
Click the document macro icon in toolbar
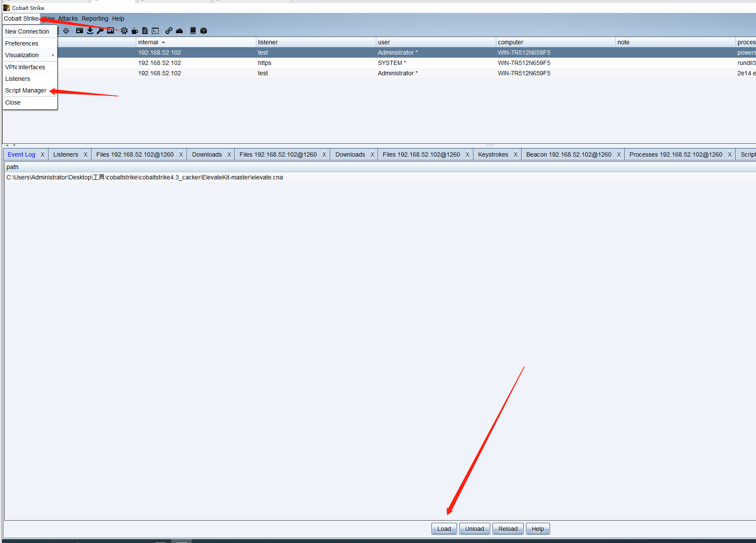(x=145, y=31)
